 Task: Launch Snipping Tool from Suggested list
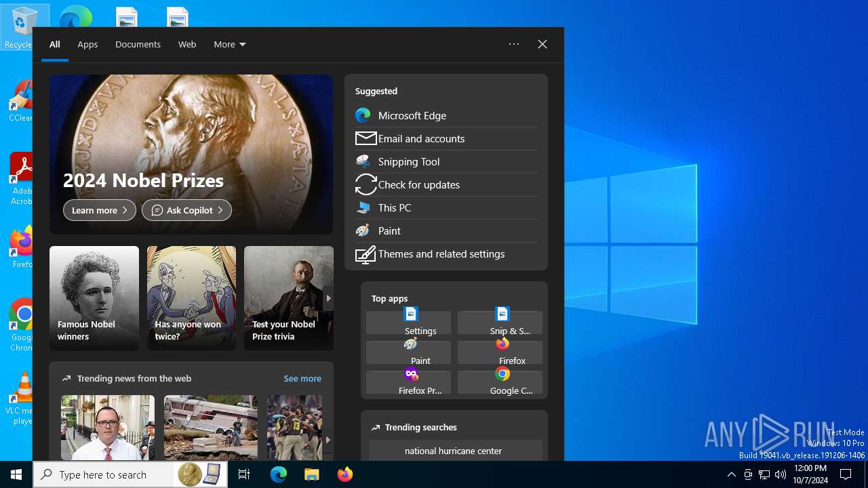pyautogui.click(x=446, y=161)
